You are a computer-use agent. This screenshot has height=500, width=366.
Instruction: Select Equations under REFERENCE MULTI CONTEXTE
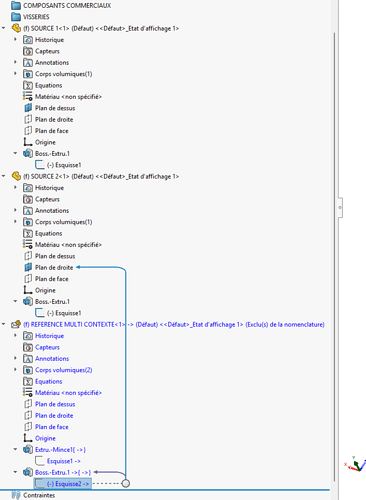tap(49, 381)
